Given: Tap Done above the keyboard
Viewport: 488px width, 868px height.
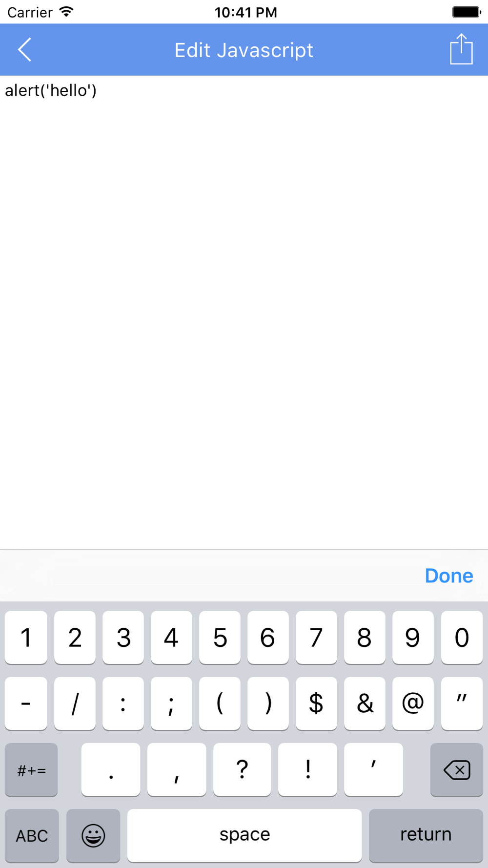Looking at the screenshot, I should coord(449,576).
